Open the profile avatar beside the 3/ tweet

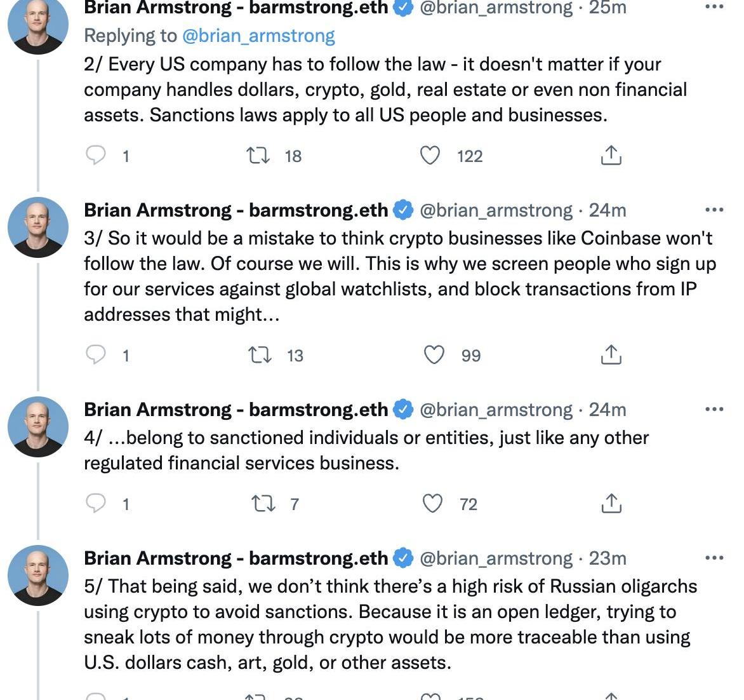tap(38, 227)
